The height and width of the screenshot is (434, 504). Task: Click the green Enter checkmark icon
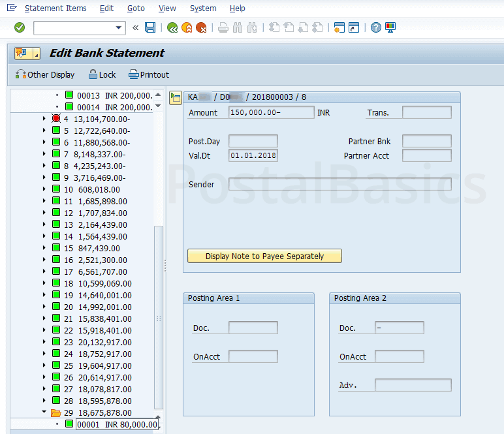click(x=20, y=27)
